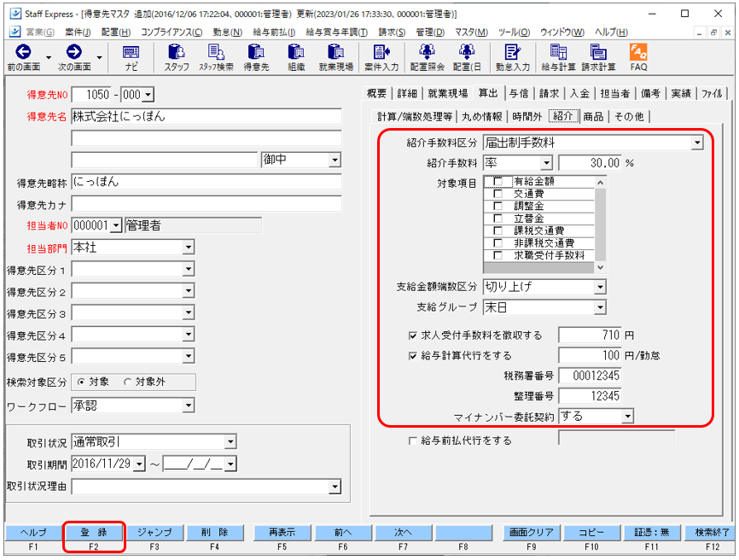Click the コピー F10 button

[x=591, y=533]
